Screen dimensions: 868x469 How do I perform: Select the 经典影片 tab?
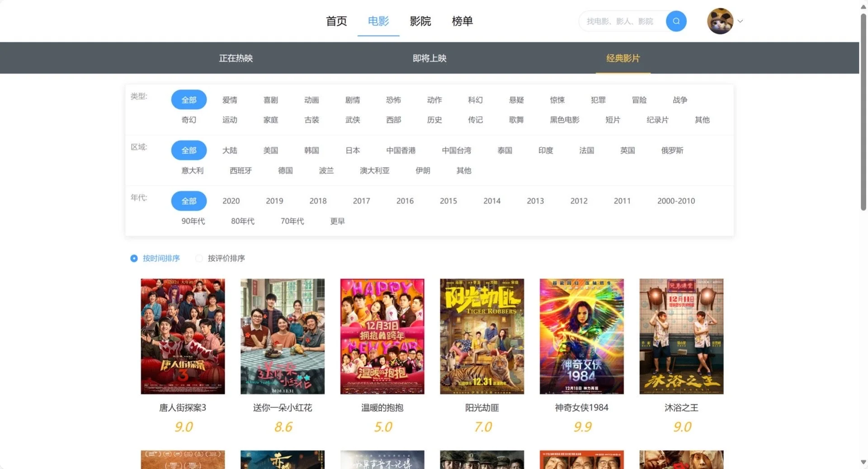623,58
